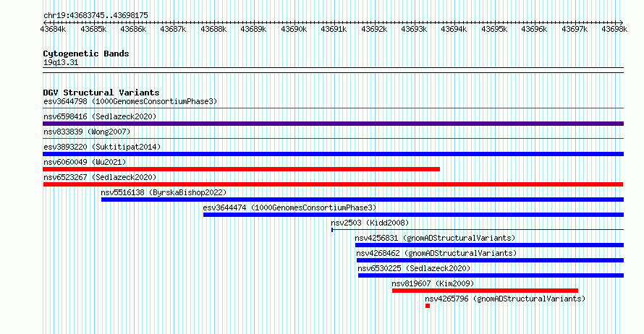
Task: Open the nsv2503 (Kidd2008) variant label
Action: click(370, 223)
